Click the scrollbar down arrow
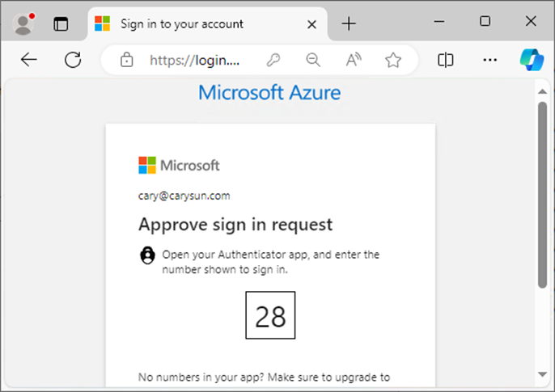The image size is (555, 392). tap(542, 374)
